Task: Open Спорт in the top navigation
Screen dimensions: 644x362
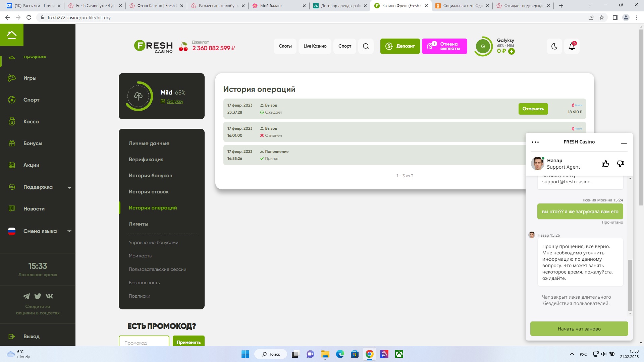Action: click(345, 46)
